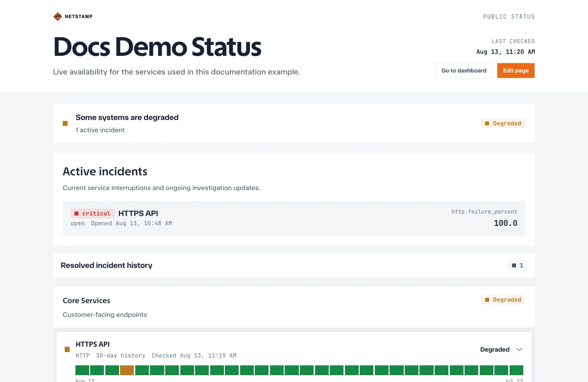The image size is (588, 382).
Task: Click the dark square in resolved incident count
Action: [x=514, y=265]
